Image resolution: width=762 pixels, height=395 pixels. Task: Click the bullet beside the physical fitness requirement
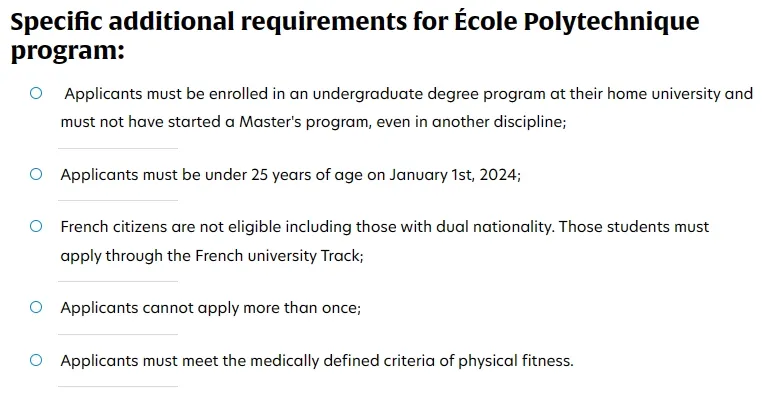(36, 360)
